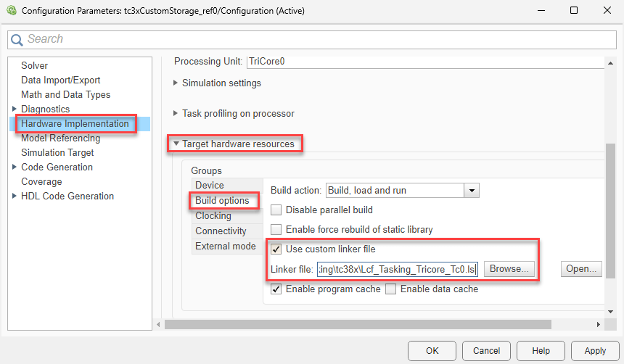Expand the Simulation settings section
624x364 pixels.
(176, 83)
